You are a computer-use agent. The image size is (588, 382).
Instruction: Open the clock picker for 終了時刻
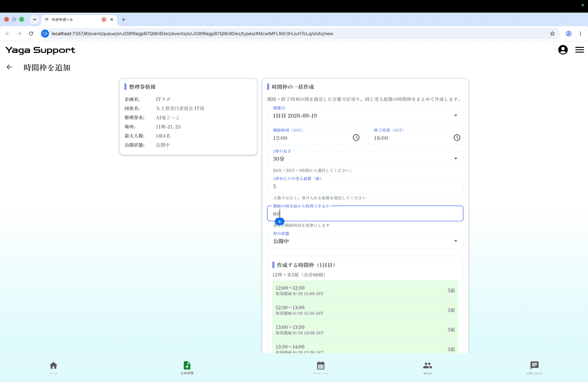coord(457,138)
